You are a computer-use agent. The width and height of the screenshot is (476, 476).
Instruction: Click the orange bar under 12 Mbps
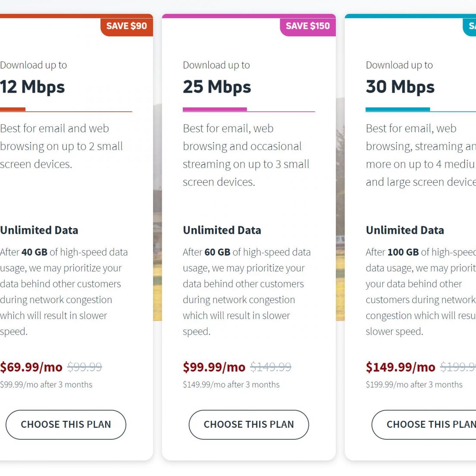(13, 109)
